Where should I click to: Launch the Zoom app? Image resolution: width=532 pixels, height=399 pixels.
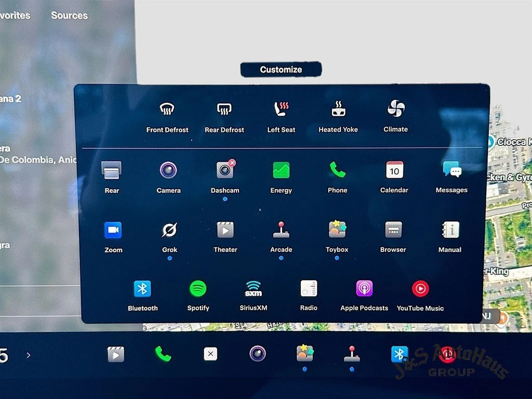(113, 230)
